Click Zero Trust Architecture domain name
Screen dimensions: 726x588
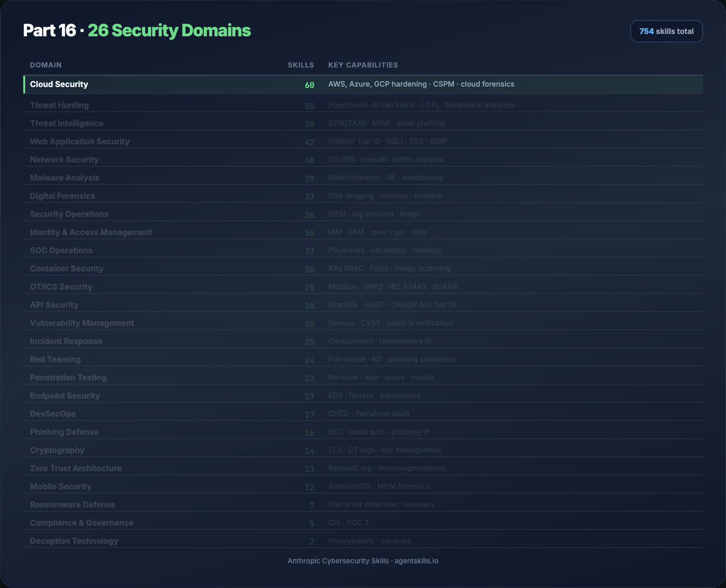[x=76, y=468]
